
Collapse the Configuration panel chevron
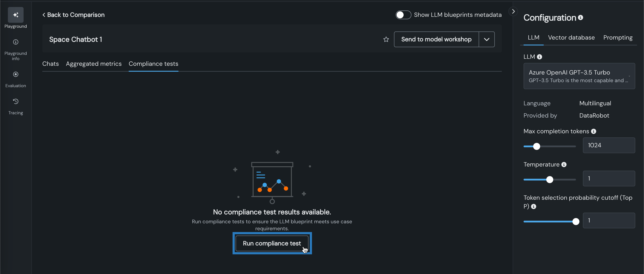tap(513, 12)
